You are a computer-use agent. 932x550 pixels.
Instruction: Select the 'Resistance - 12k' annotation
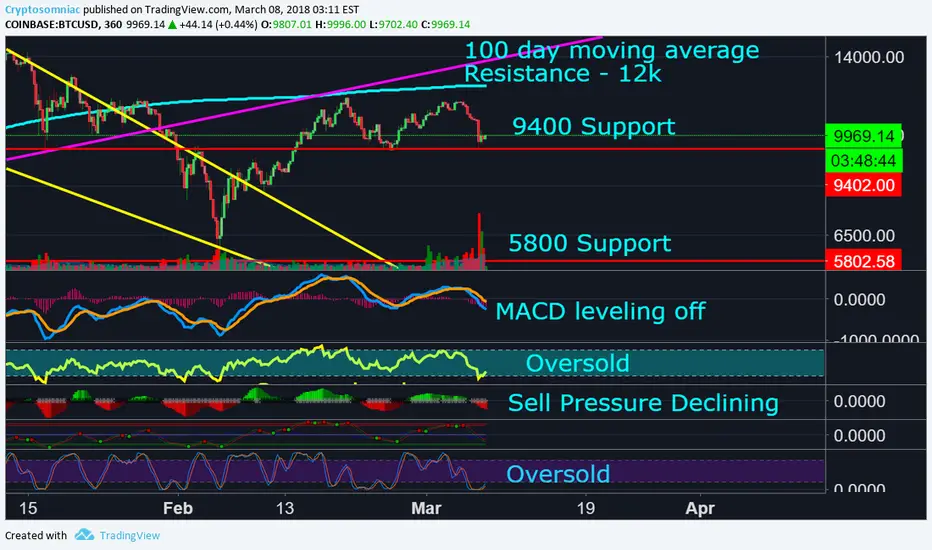tap(562, 74)
